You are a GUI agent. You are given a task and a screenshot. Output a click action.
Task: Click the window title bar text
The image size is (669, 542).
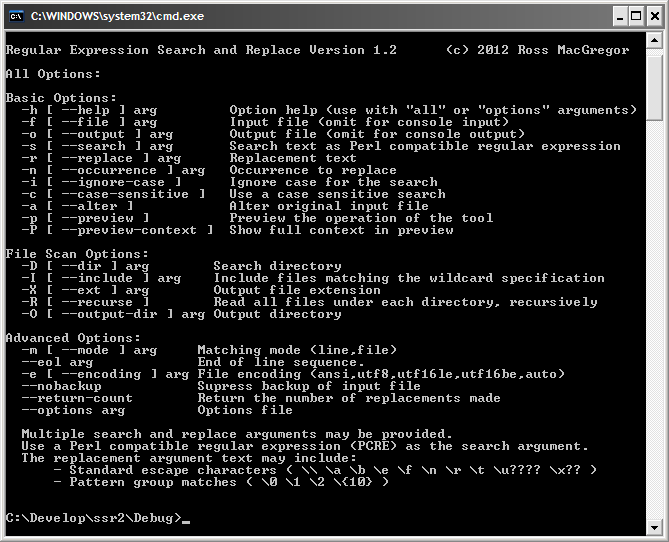pos(117,17)
